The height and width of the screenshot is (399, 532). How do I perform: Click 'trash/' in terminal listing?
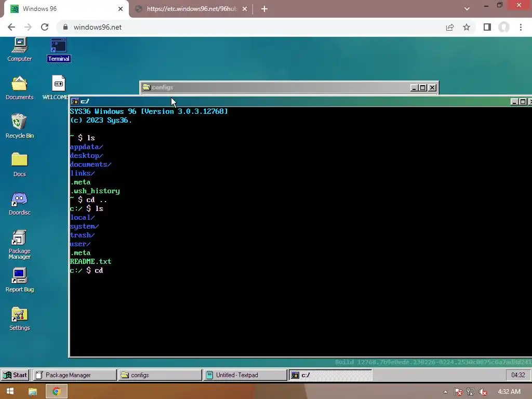(x=82, y=235)
